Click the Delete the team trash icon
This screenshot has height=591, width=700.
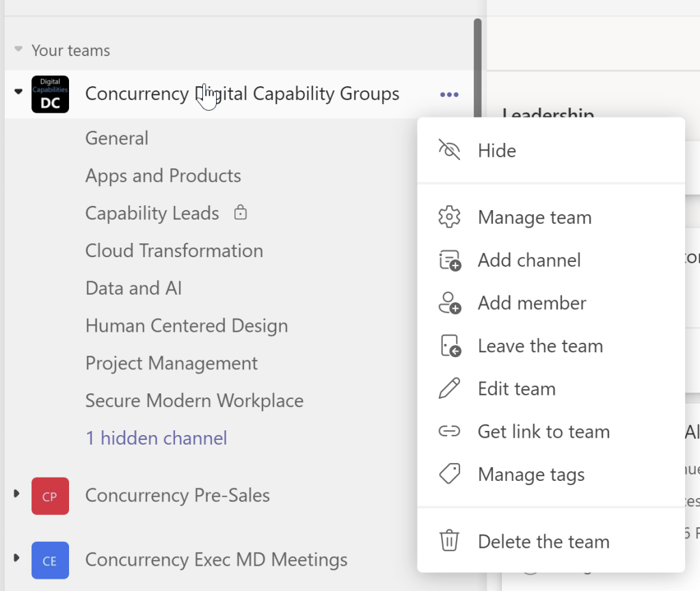click(x=449, y=541)
